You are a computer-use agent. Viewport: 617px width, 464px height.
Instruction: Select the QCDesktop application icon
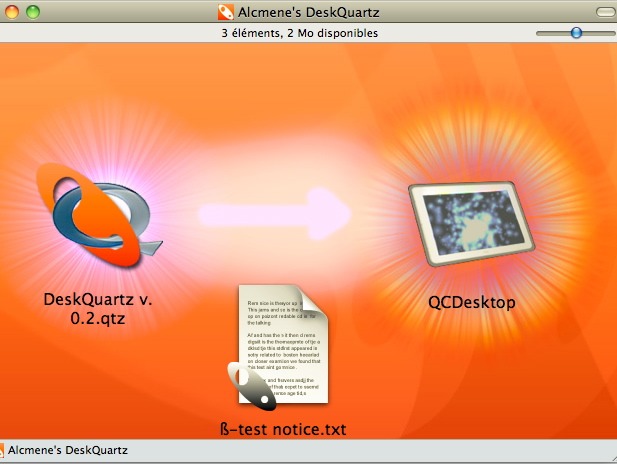tap(471, 223)
